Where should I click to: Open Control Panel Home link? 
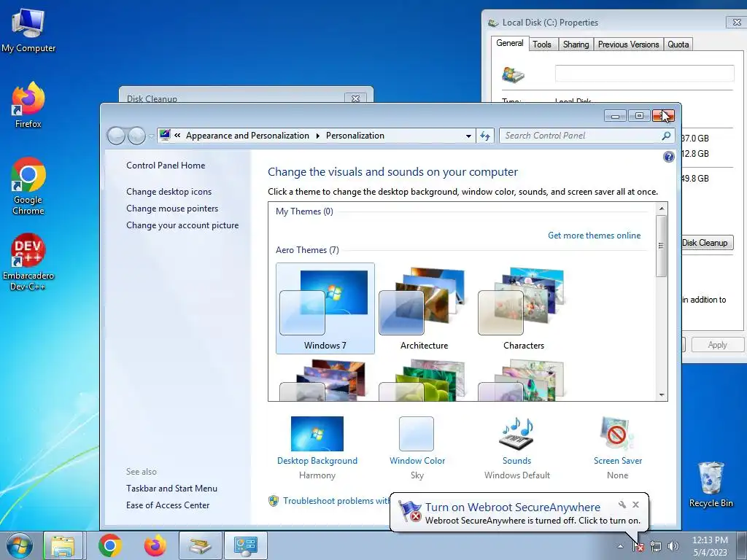point(166,166)
